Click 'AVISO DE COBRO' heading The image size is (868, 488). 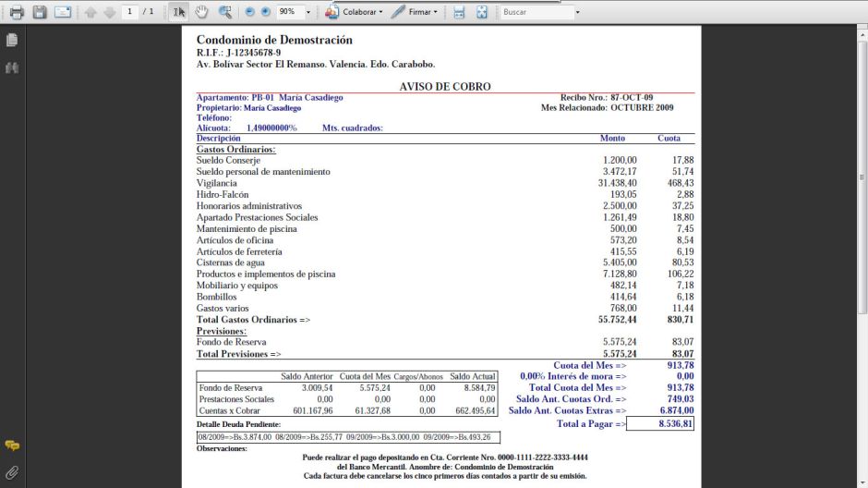pyautogui.click(x=445, y=86)
